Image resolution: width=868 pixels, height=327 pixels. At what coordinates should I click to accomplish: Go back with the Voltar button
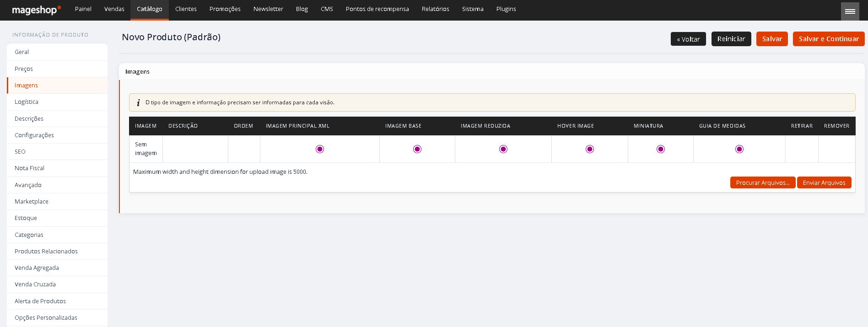coord(688,39)
